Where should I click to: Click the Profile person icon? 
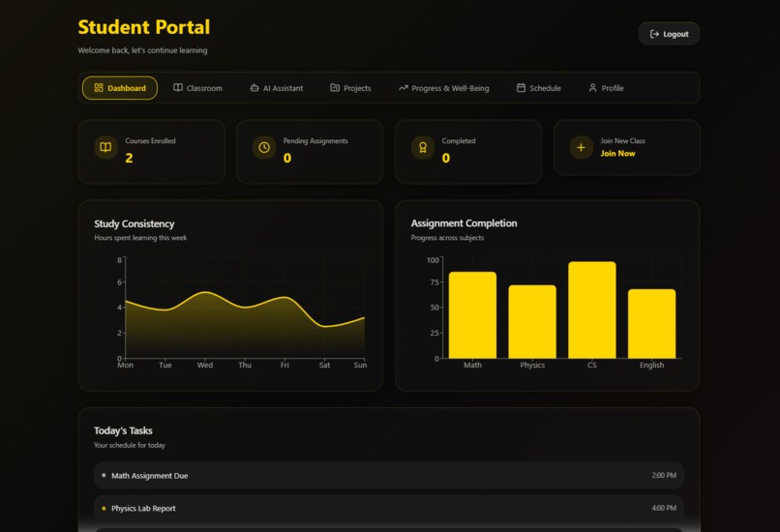coord(592,87)
